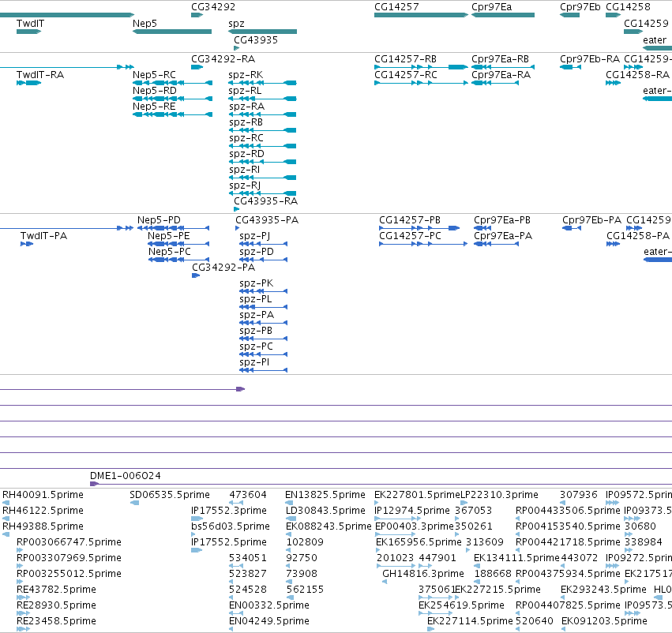The width and height of the screenshot is (672, 633).
Task: Click the DME1-006024 feature label
Action: click(x=125, y=476)
